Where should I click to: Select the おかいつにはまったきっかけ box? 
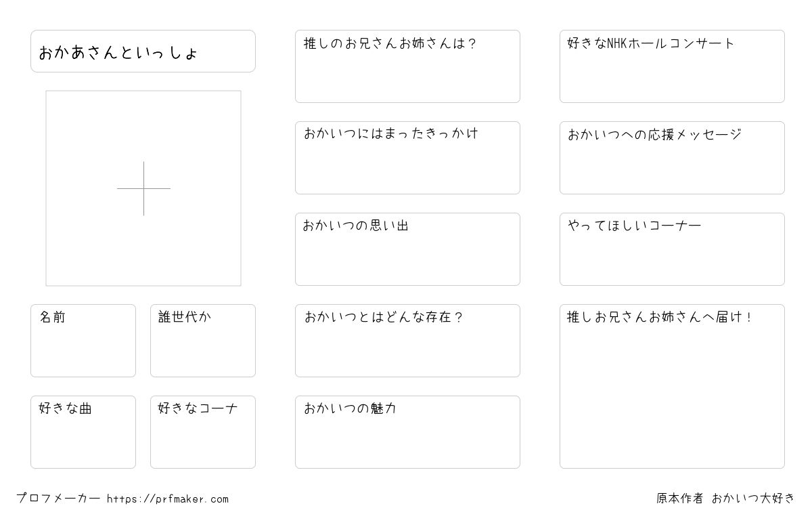407,158
